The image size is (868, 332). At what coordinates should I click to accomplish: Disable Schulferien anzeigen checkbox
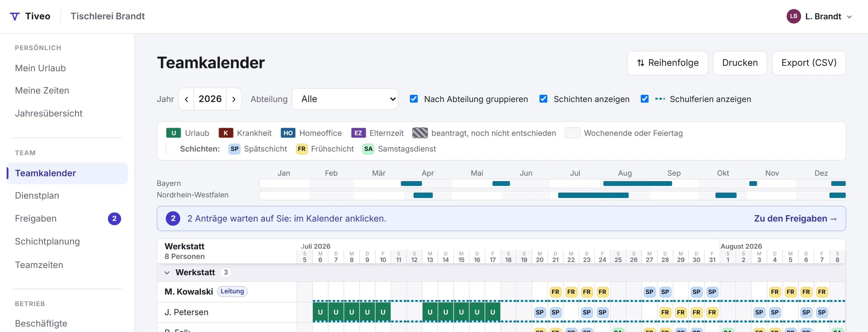[x=645, y=99]
